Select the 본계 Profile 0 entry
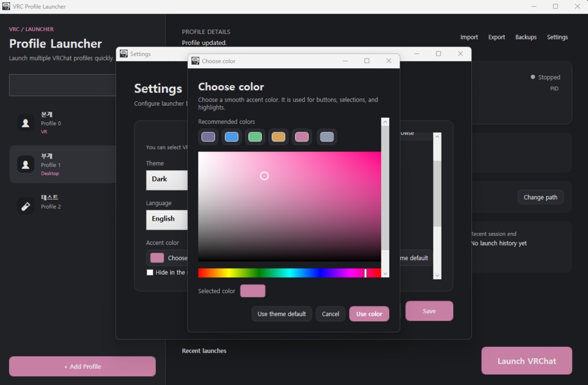This screenshot has width=588, height=385. (x=64, y=123)
